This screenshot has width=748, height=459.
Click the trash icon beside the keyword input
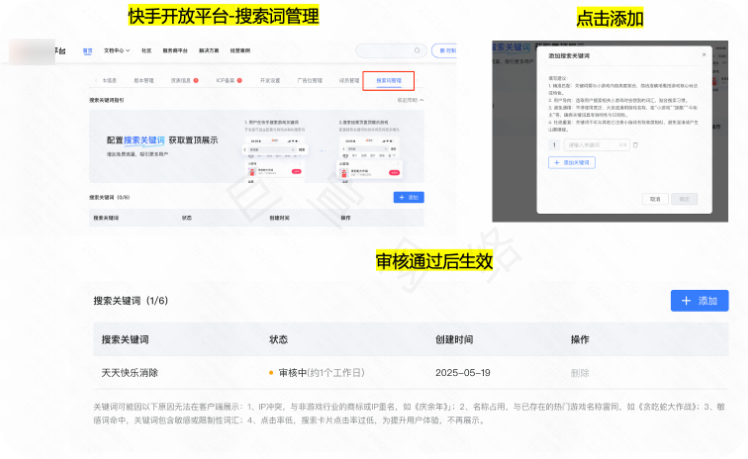[x=635, y=145]
